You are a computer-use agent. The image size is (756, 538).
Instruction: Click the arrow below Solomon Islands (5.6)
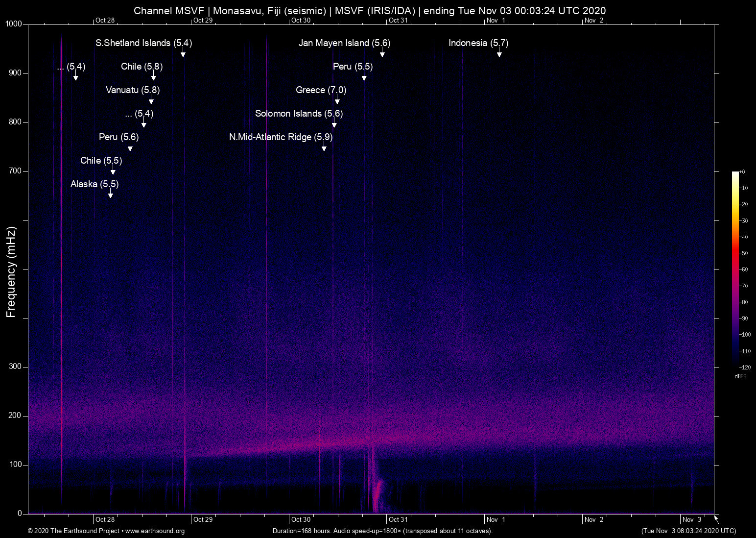pyautogui.click(x=334, y=124)
